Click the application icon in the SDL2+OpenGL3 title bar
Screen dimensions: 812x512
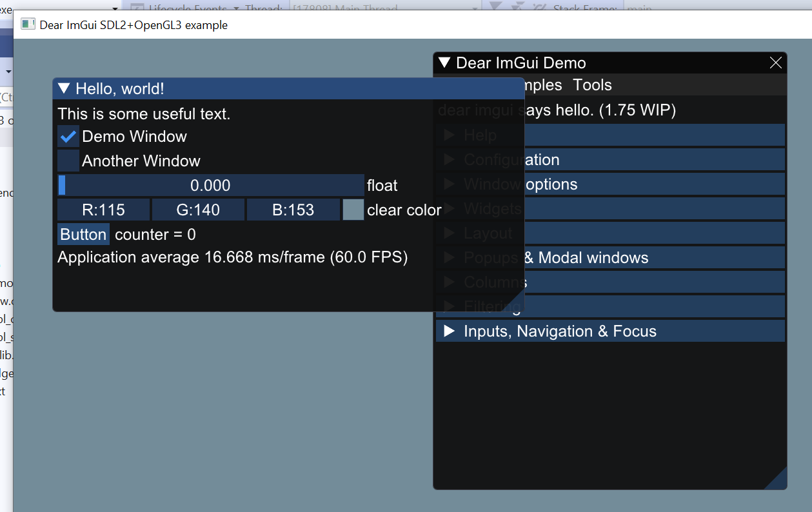(x=28, y=25)
